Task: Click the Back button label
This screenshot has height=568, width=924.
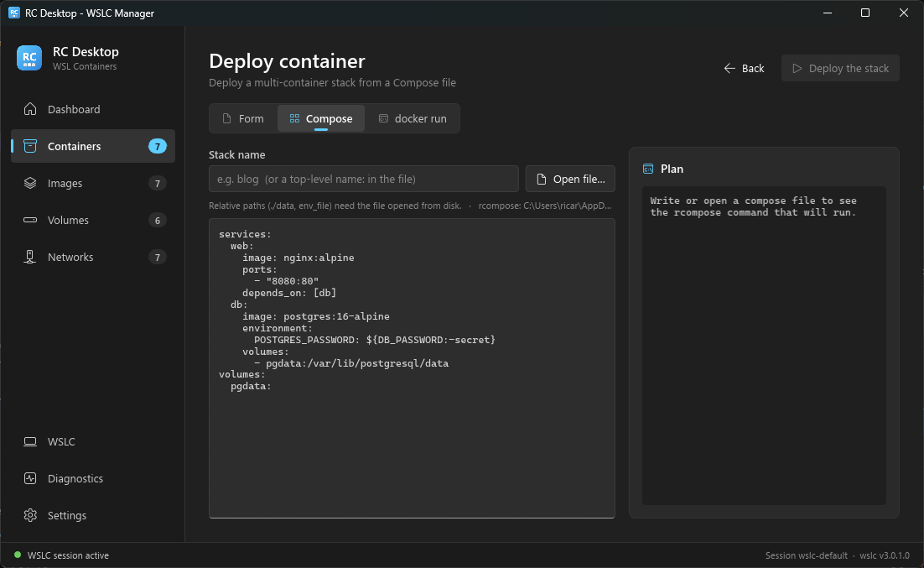Action: 753,69
